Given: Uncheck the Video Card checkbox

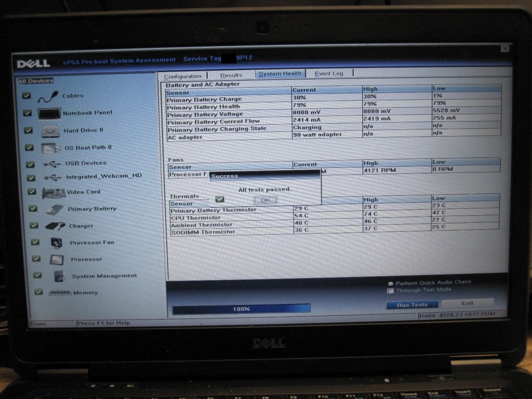Looking at the screenshot, I should pyautogui.click(x=32, y=192).
